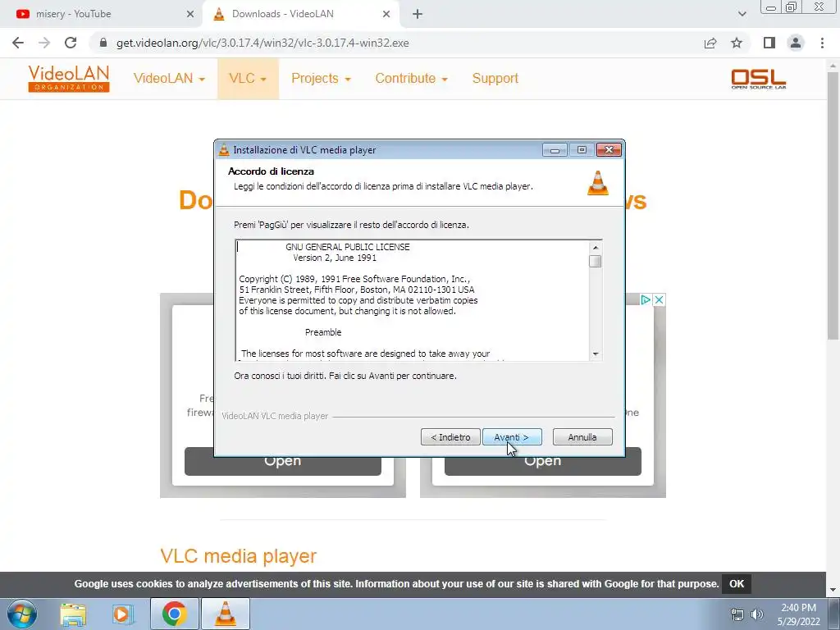Close the ad with X icon

click(x=659, y=299)
